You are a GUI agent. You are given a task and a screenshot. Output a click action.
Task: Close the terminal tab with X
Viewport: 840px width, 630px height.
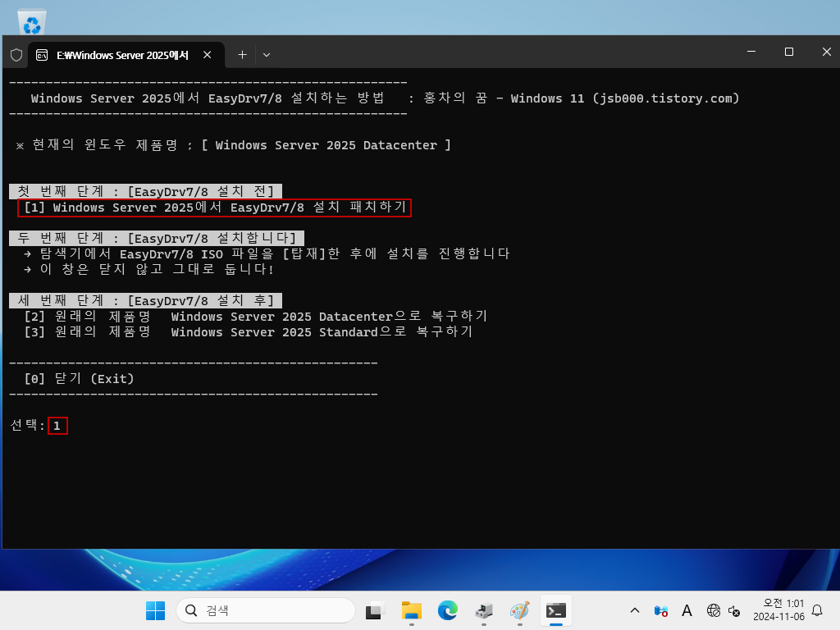208,55
